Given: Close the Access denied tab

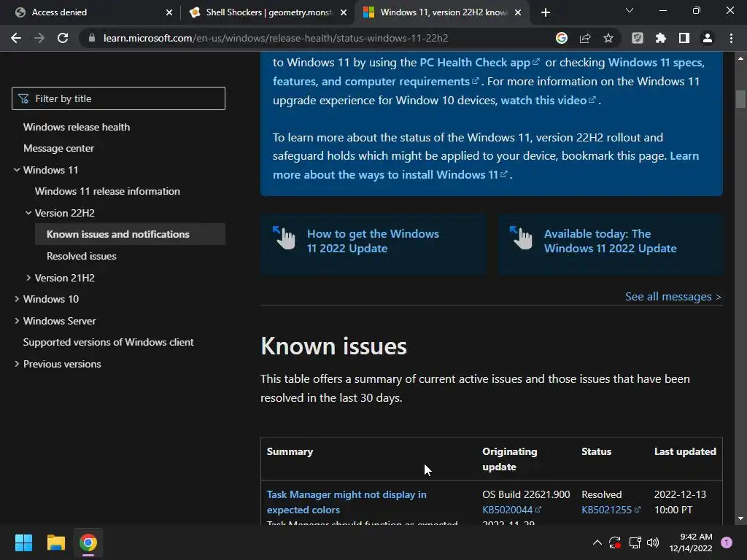Looking at the screenshot, I should pyautogui.click(x=169, y=12).
